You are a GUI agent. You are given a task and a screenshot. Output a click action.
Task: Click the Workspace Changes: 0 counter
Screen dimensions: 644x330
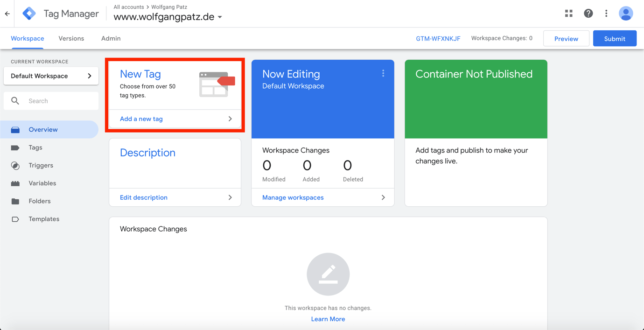point(502,38)
